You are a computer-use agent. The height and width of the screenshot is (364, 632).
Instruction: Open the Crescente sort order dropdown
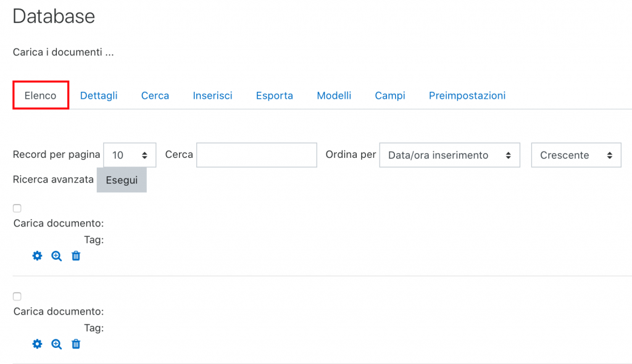pos(576,155)
